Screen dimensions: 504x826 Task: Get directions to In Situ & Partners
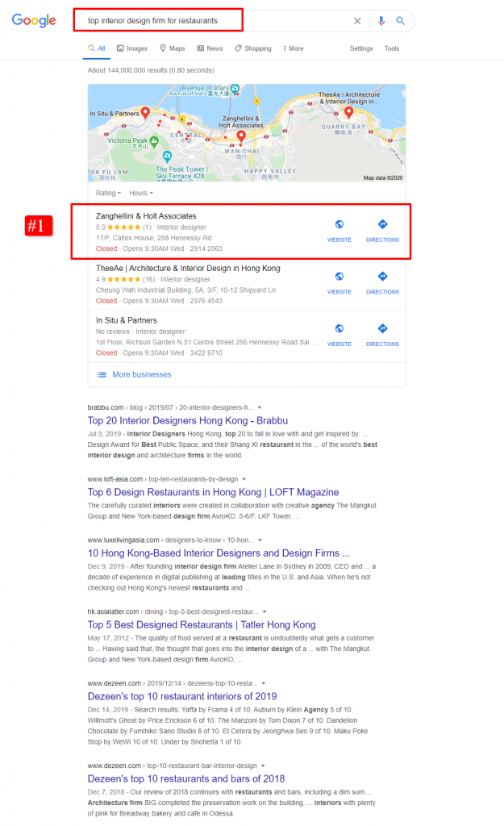point(382,335)
